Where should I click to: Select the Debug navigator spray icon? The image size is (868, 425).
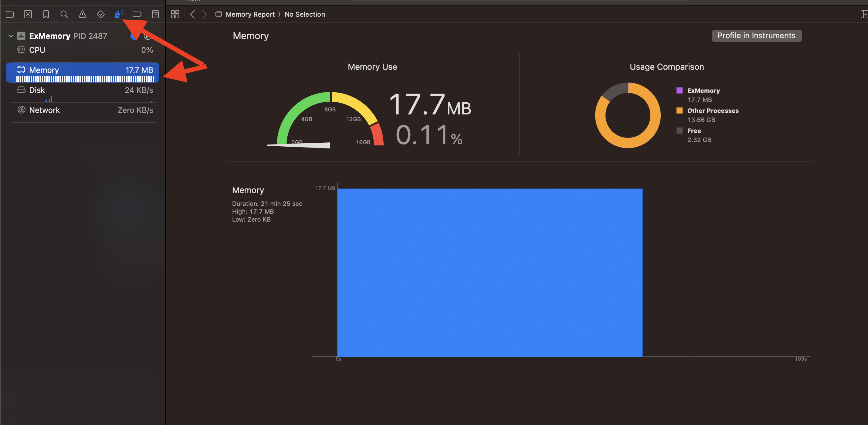point(119,14)
